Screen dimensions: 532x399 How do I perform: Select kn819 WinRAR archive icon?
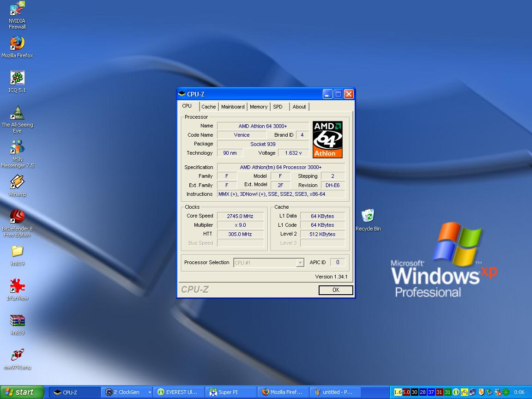pos(17,325)
